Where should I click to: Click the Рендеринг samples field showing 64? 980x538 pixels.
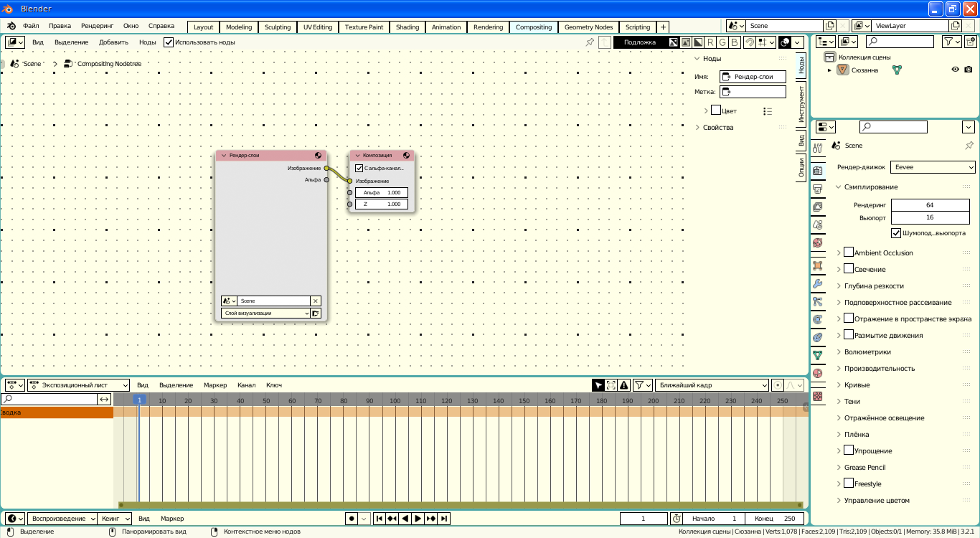pos(930,205)
